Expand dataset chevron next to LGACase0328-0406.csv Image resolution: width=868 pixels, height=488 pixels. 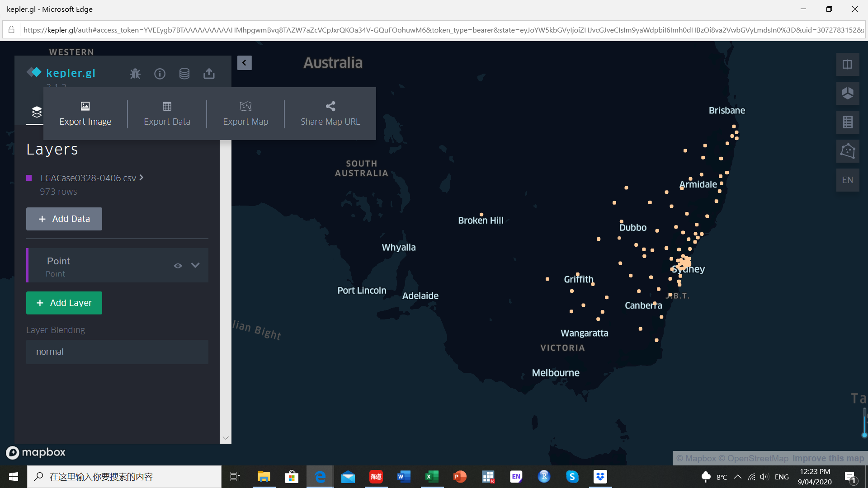[142, 178]
